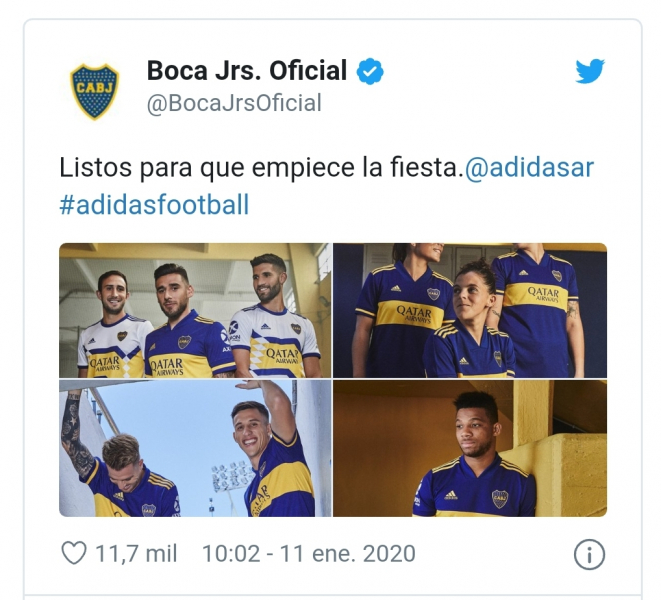The width and height of the screenshot is (661, 600).
Task: Open the tweet info circle icon
Action: tap(589, 554)
